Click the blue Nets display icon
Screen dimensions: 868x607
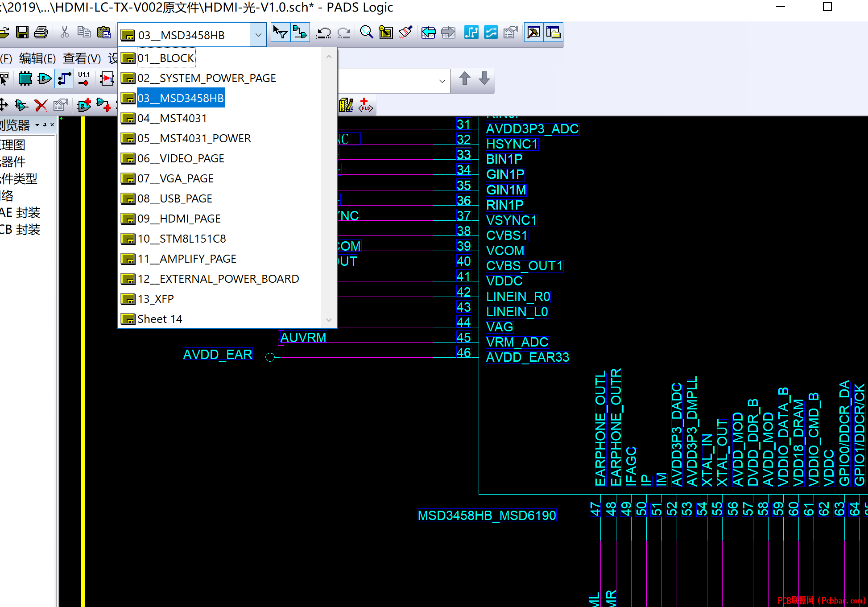471,32
